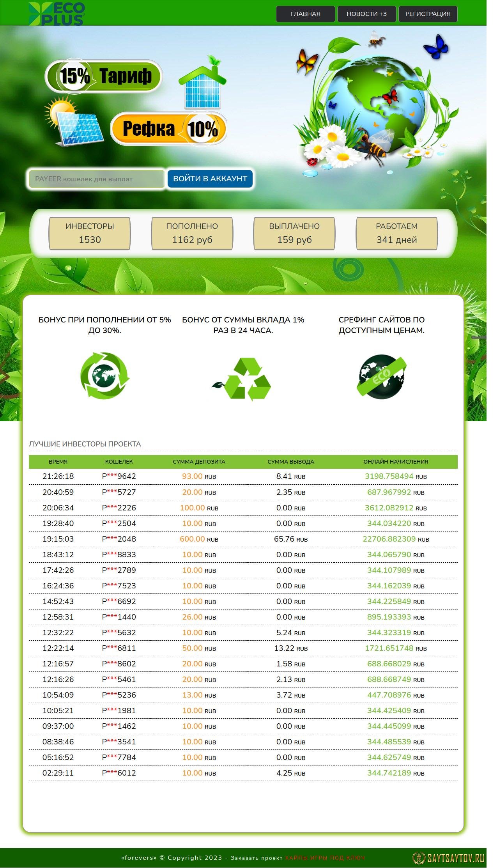
Task: Open the Главная menu item
Action: pos(305,14)
